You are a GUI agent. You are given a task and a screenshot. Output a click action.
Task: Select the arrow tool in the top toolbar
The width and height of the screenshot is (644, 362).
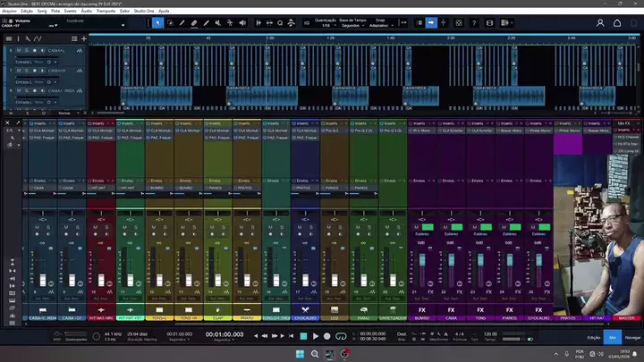(x=159, y=22)
